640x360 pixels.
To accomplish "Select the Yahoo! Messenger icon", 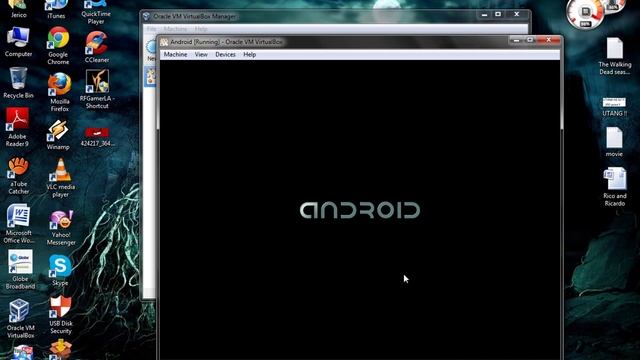I will coord(61,228).
